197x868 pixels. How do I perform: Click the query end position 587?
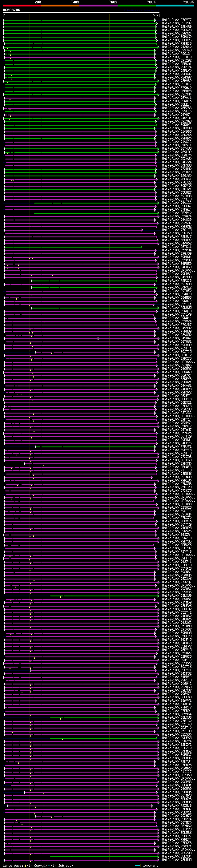click(155, 15)
